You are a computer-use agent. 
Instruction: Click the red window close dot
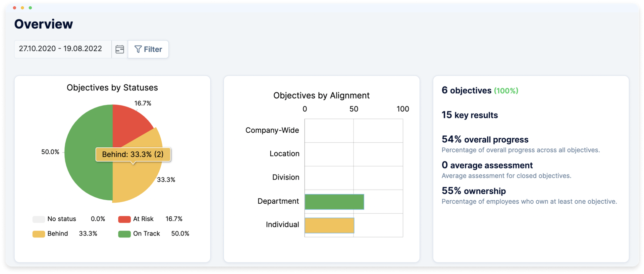coord(14,8)
